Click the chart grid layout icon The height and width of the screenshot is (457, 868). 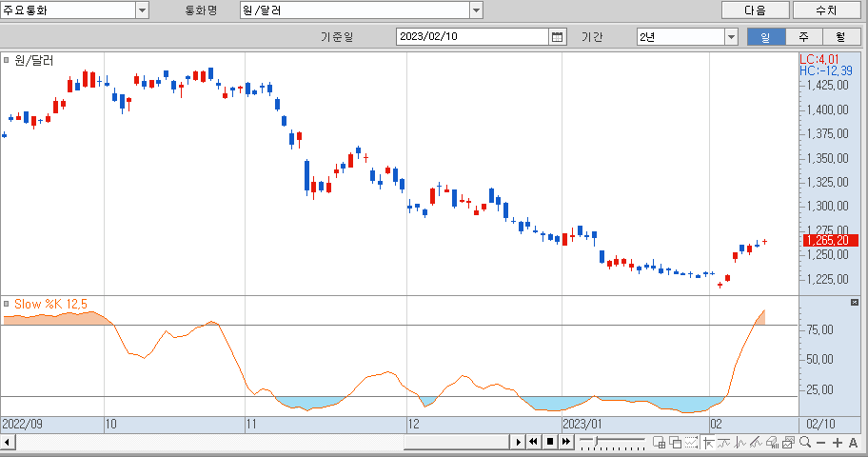click(659, 442)
